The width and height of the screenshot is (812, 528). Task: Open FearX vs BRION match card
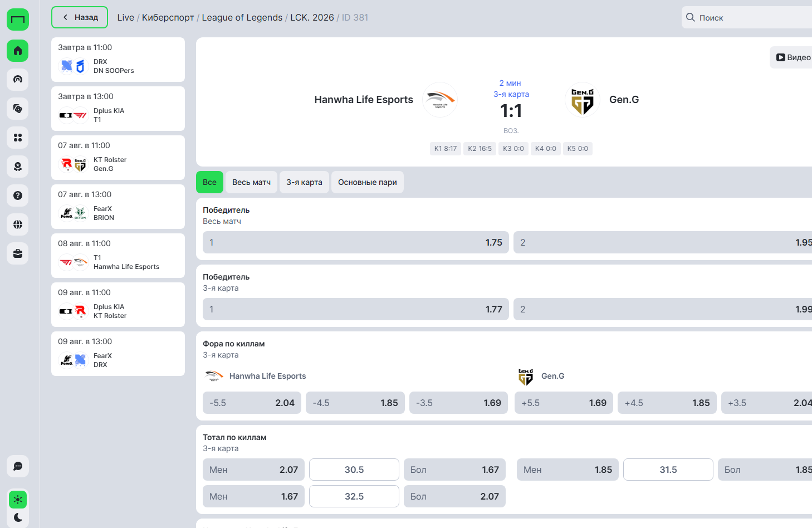pyautogui.click(x=118, y=207)
